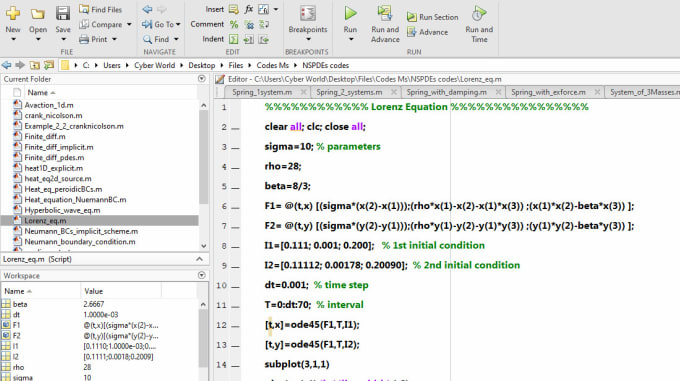
Task: Open the Print dropdown arrow
Action: tap(114, 39)
